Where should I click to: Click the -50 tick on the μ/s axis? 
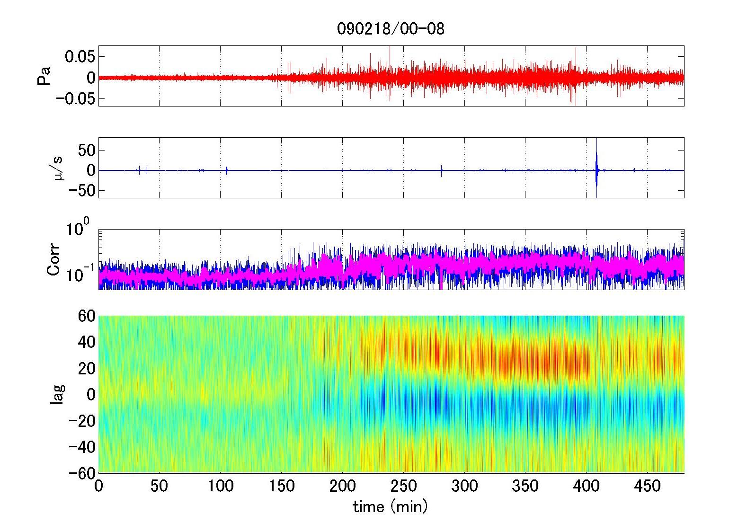tap(83, 191)
